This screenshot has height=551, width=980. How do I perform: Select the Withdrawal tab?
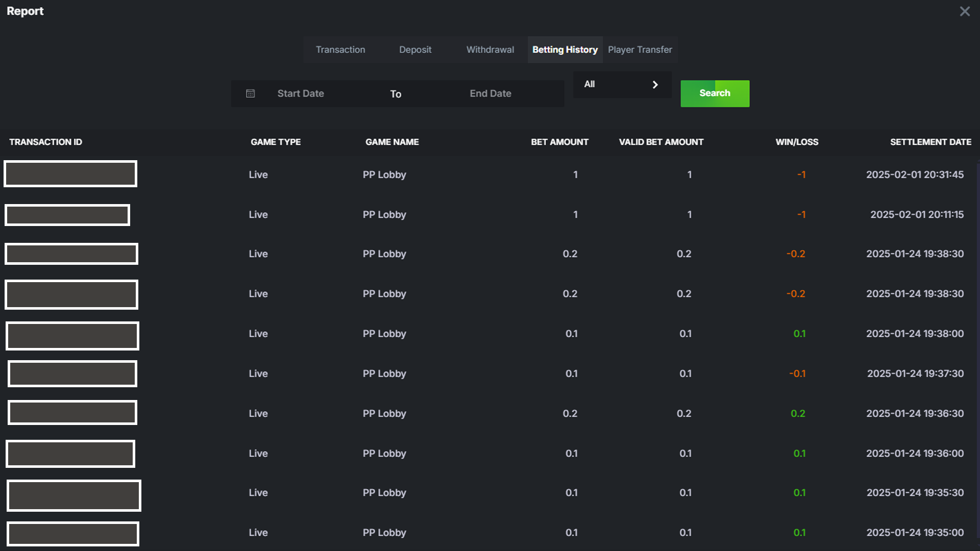[x=490, y=49]
